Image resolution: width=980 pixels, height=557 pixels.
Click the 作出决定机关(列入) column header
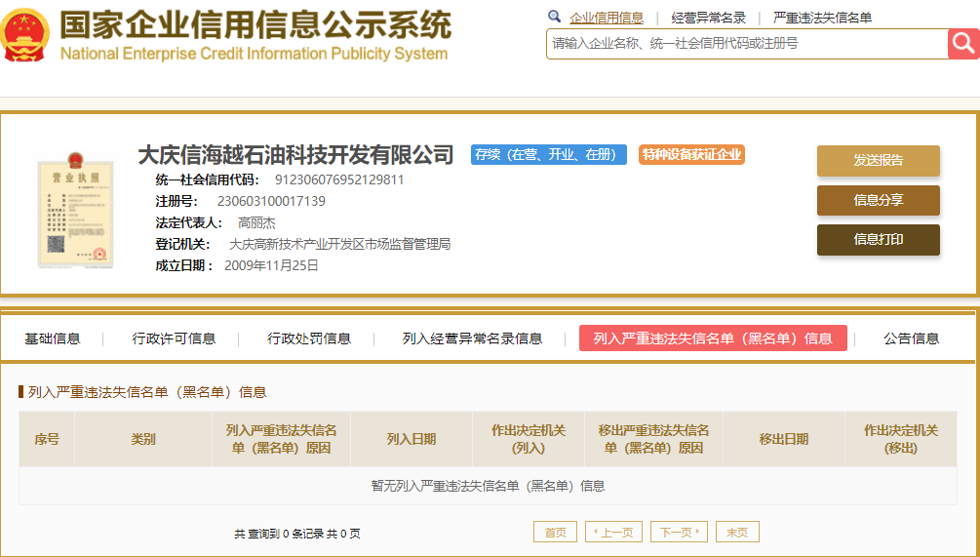coord(529,439)
